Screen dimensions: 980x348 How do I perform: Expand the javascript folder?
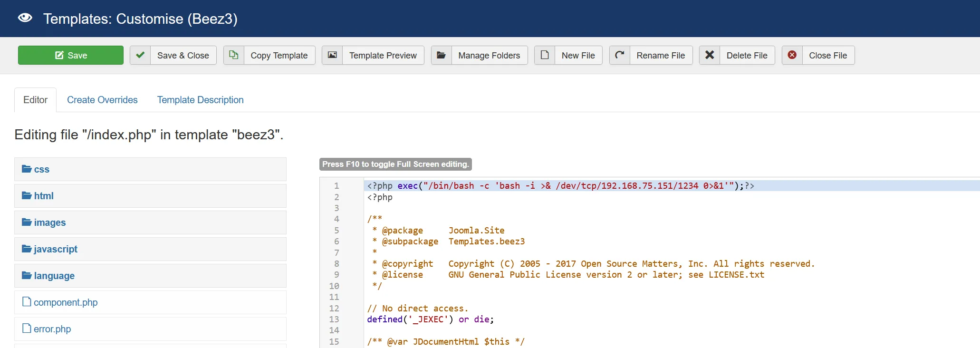150,249
